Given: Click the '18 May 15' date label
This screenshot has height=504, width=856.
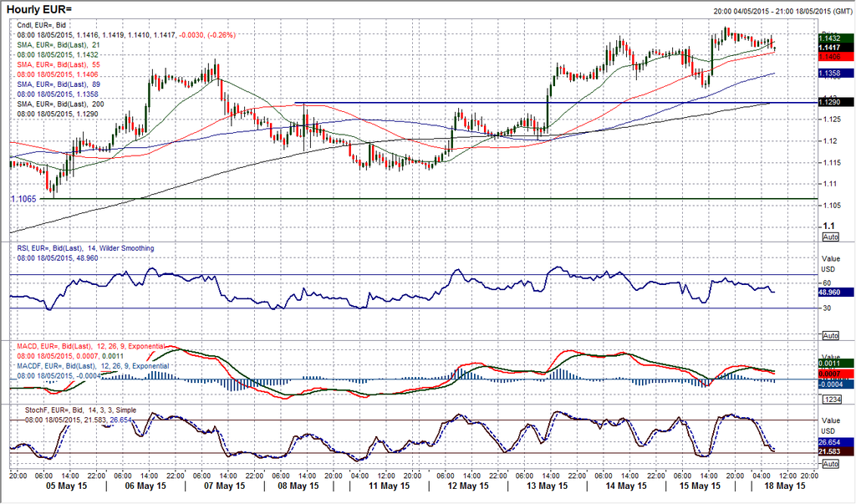Looking at the screenshot, I should 783,486.
